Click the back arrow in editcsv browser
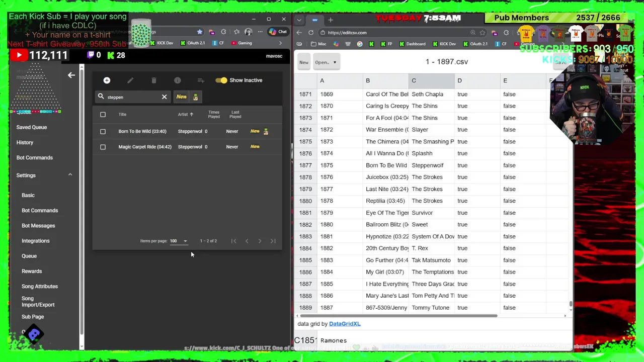Image resolution: width=644 pixels, height=362 pixels. tap(299, 33)
